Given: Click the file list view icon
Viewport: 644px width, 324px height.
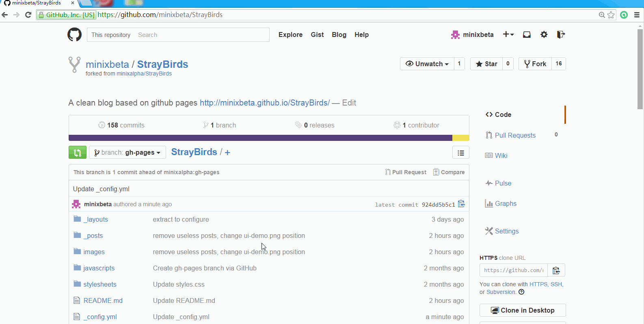Looking at the screenshot, I should (x=460, y=153).
